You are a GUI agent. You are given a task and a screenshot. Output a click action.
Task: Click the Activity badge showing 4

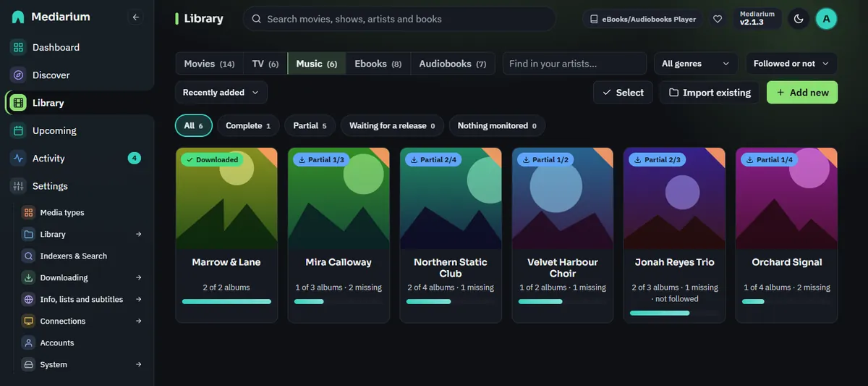click(134, 158)
